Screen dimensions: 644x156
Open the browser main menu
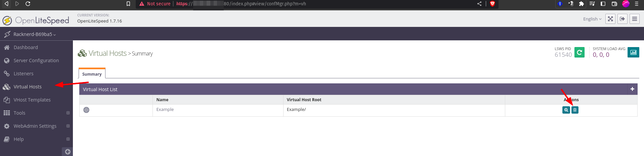point(637,4)
